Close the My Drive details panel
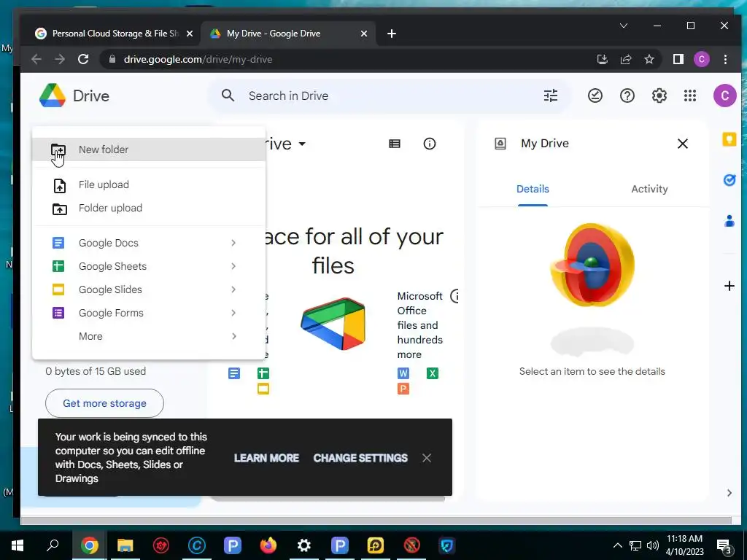 pos(683,144)
